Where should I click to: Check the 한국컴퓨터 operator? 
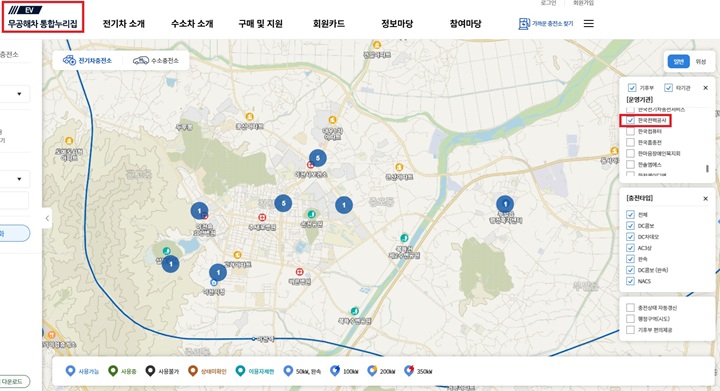click(x=630, y=131)
